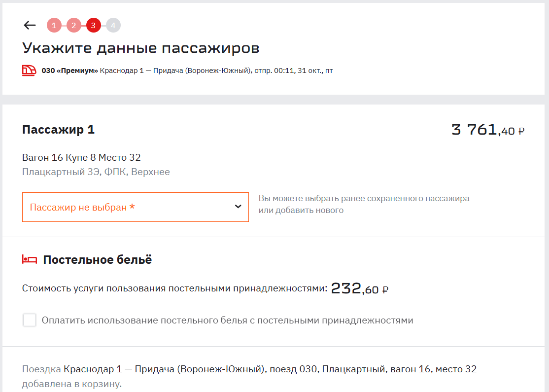
Task: Click the trip added to cart message
Action: (x=249, y=376)
